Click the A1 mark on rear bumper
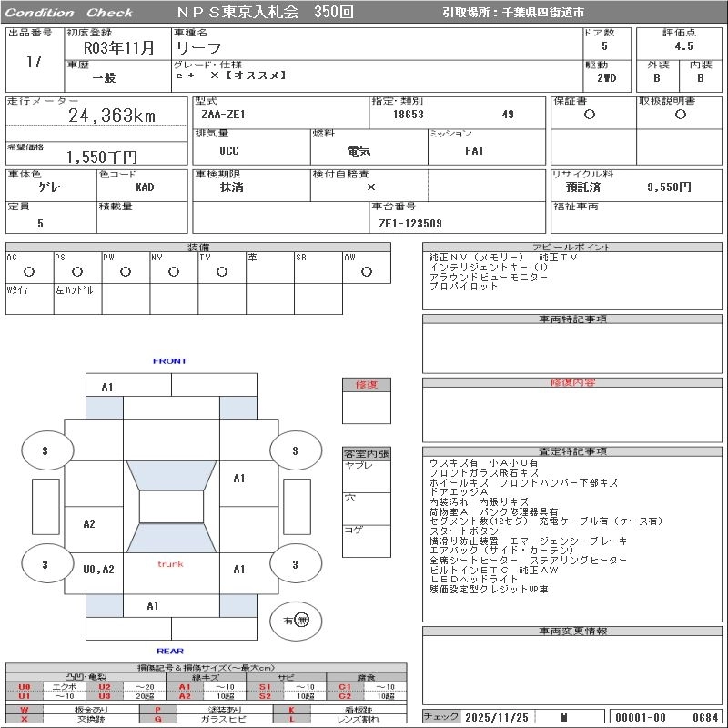Screen dimensions: 728x728 pyautogui.click(x=153, y=605)
